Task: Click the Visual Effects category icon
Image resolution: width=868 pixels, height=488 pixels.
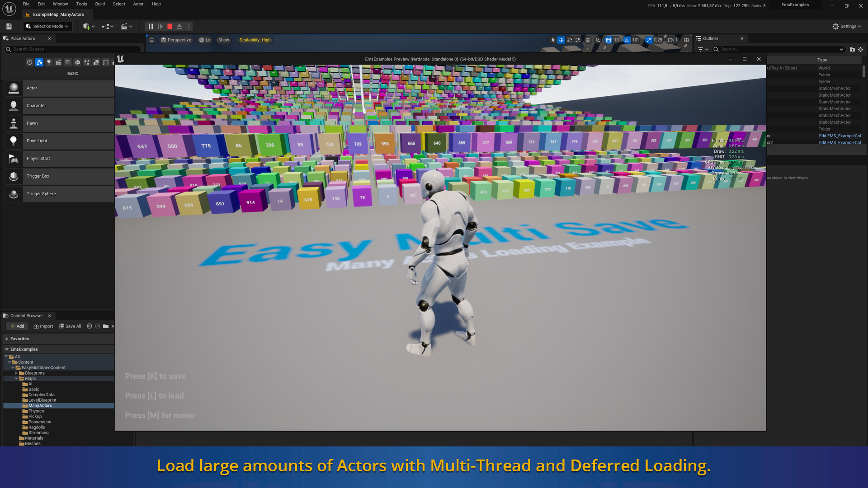Action: [x=87, y=62]
